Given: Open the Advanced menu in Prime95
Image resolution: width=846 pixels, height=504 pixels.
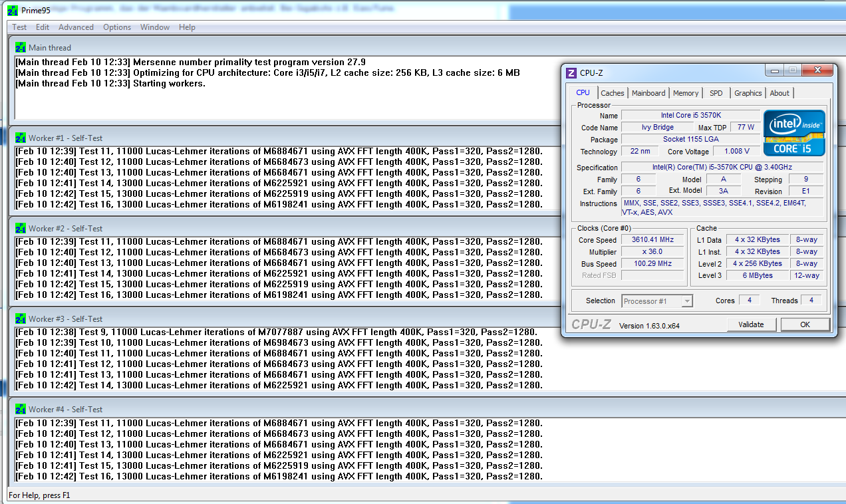Looking at the screenshot, I should pyautogui.click(x=76, y=27).
